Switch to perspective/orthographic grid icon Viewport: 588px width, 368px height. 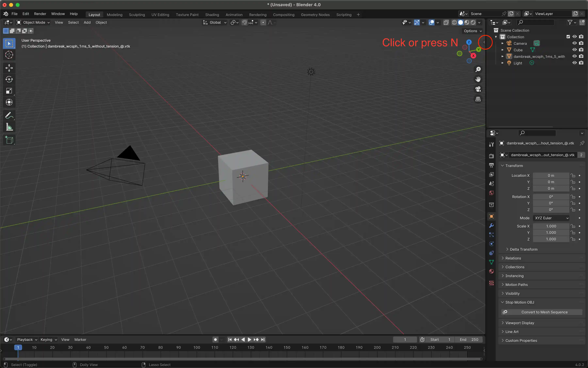tap(478, 99)
